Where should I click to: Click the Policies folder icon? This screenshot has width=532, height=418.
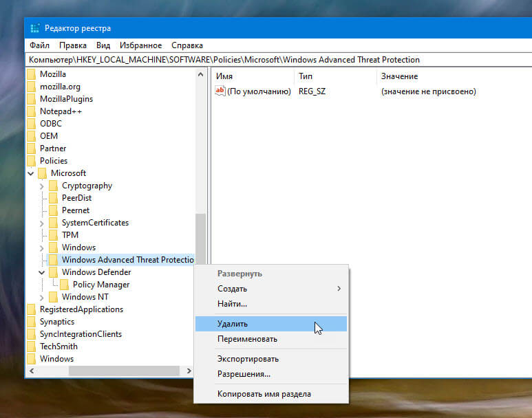point(31,161)
